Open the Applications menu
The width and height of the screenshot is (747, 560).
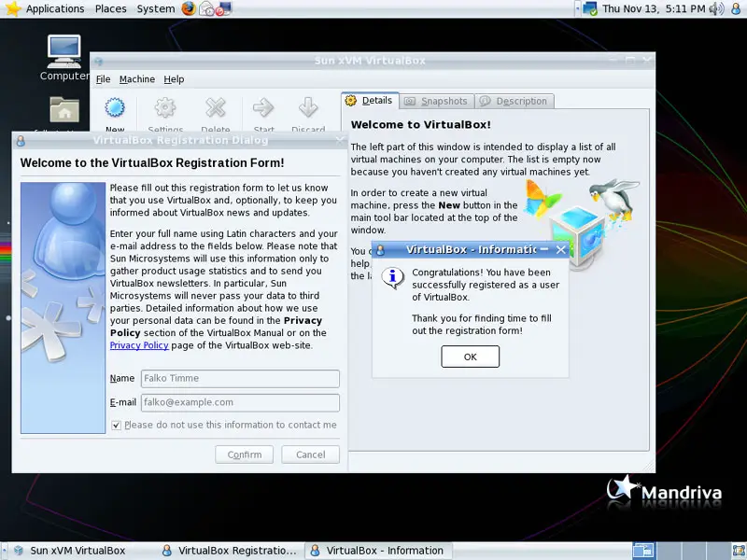tap(55, 8)
